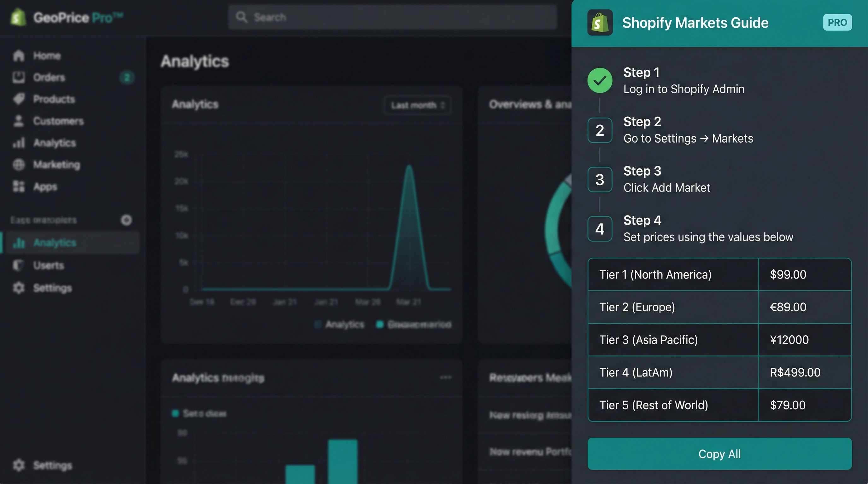Image resolution: width=868 pixels, height=484 pixels.
Task: Click the add plus icon in sidebar section header
Action: tap(126, 220)
